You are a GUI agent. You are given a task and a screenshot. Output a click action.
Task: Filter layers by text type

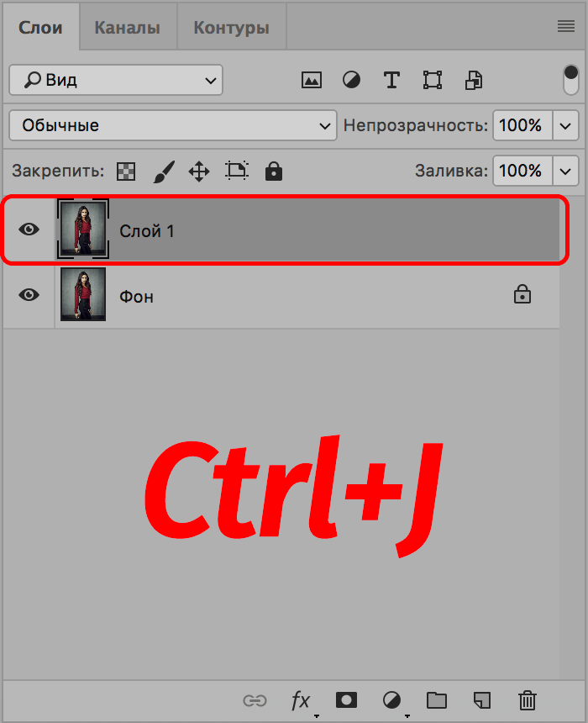(391, 81)
